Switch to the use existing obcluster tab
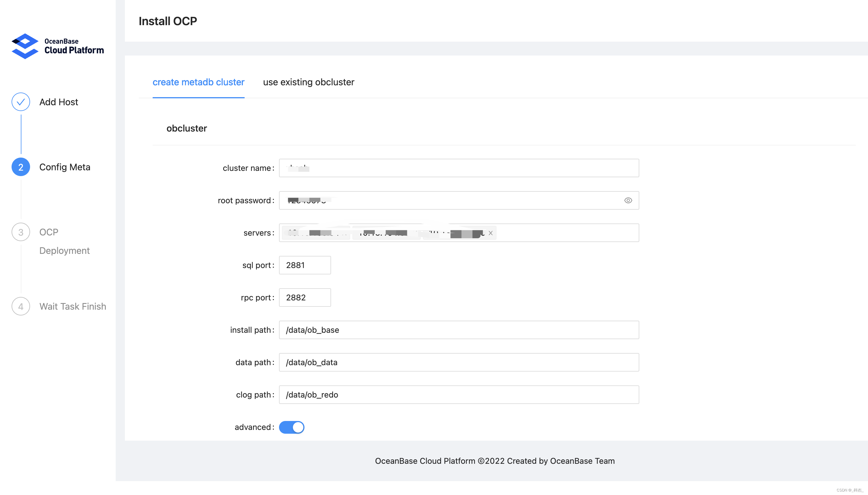The width and height of the screenshot is (868, 495). pyautogui.click(x=309, y=82)
